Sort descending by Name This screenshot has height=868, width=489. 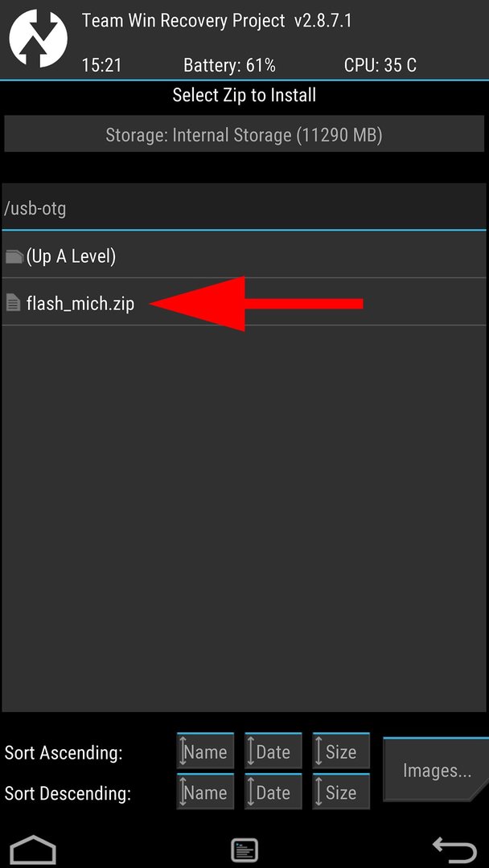coord(205,792)
